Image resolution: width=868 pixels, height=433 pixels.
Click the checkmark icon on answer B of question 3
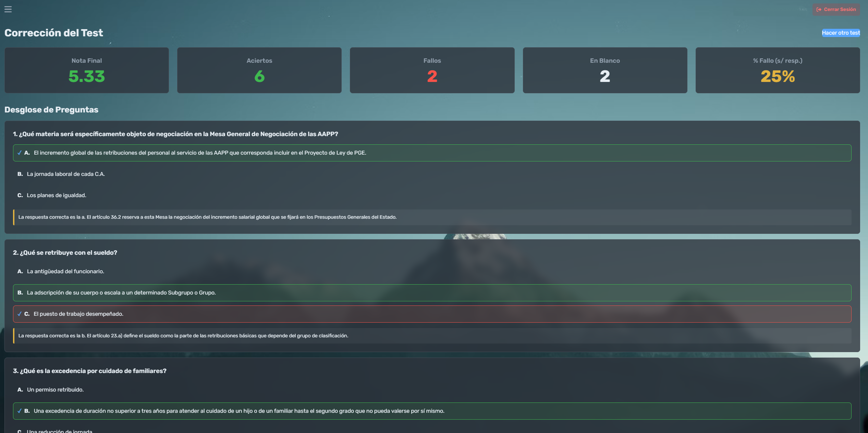pos(20,411)
